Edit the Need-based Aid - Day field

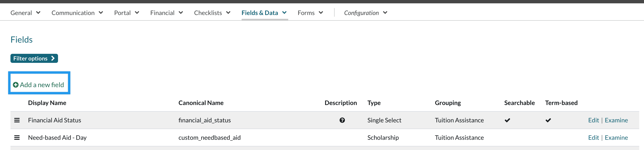pos(593,137)
